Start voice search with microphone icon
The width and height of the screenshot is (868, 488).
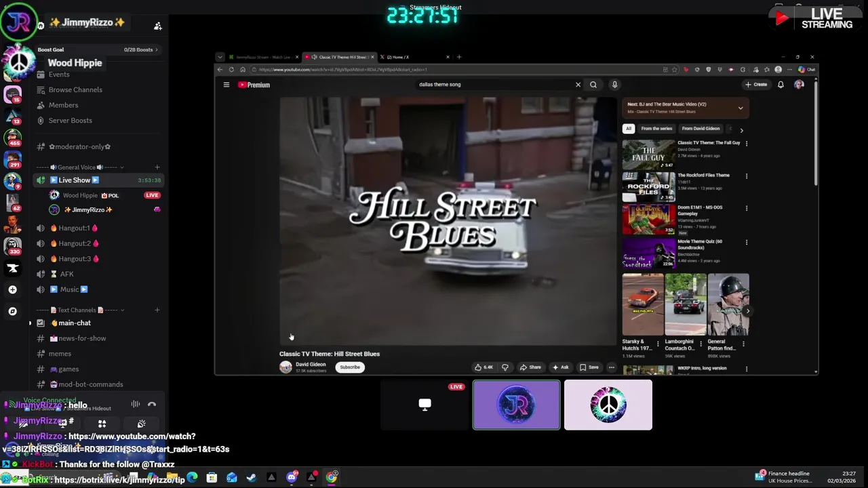614,85
